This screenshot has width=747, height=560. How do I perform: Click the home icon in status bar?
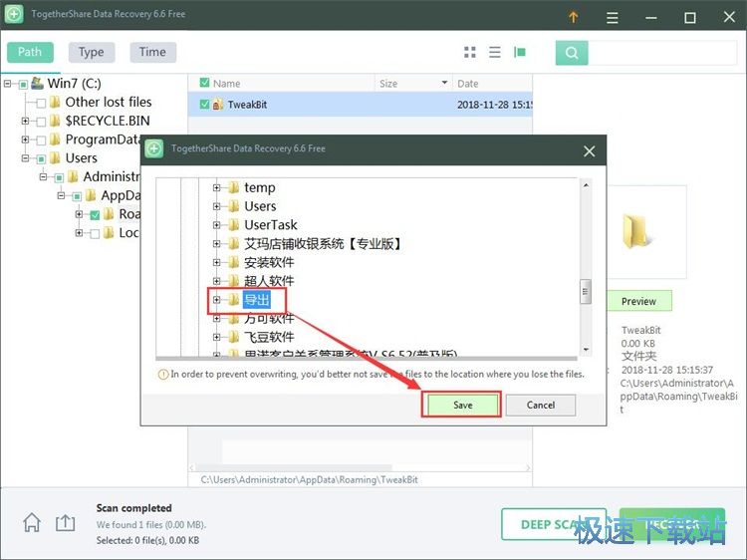pos(32,522)
